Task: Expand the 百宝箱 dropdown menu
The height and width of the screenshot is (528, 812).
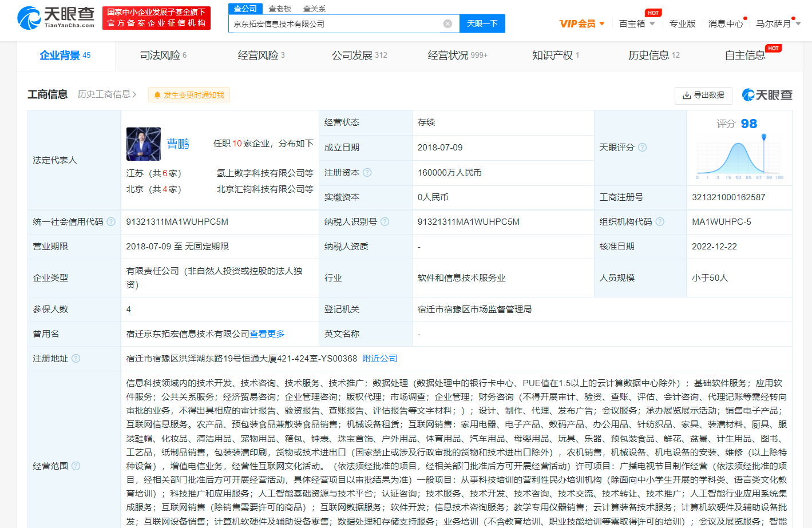Action: click(652, 24)
